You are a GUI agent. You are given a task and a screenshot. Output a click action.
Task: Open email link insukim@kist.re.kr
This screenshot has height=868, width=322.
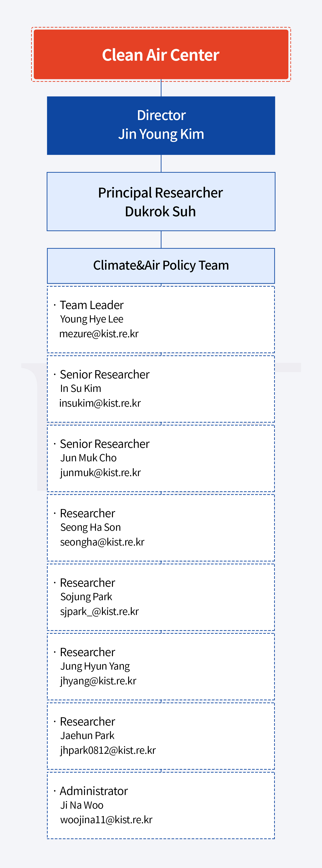pos(100,403)
